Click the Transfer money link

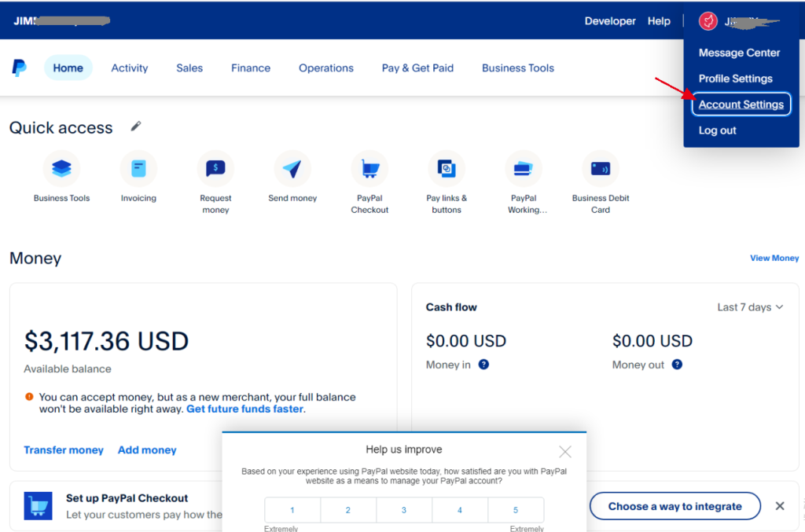pyautogui.click(x=64, y=450)
